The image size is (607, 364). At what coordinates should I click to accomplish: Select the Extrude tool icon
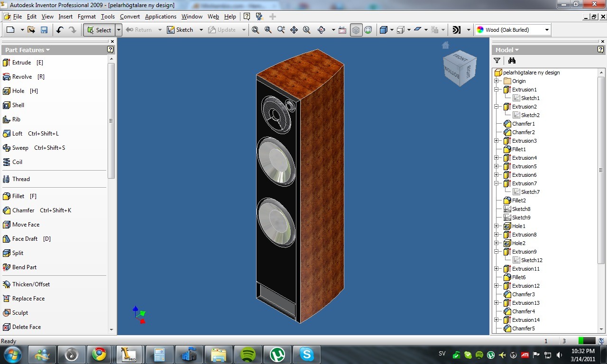coord(7,63)
